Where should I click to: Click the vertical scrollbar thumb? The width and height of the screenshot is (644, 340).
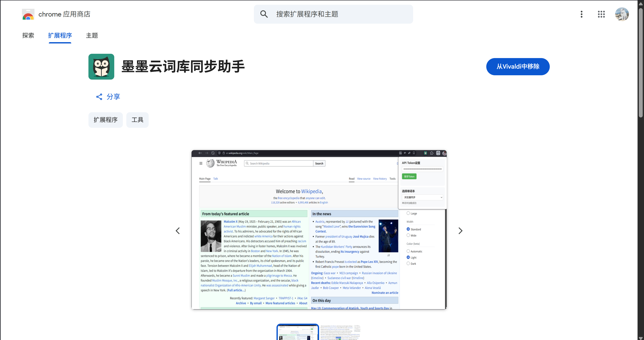641,62
